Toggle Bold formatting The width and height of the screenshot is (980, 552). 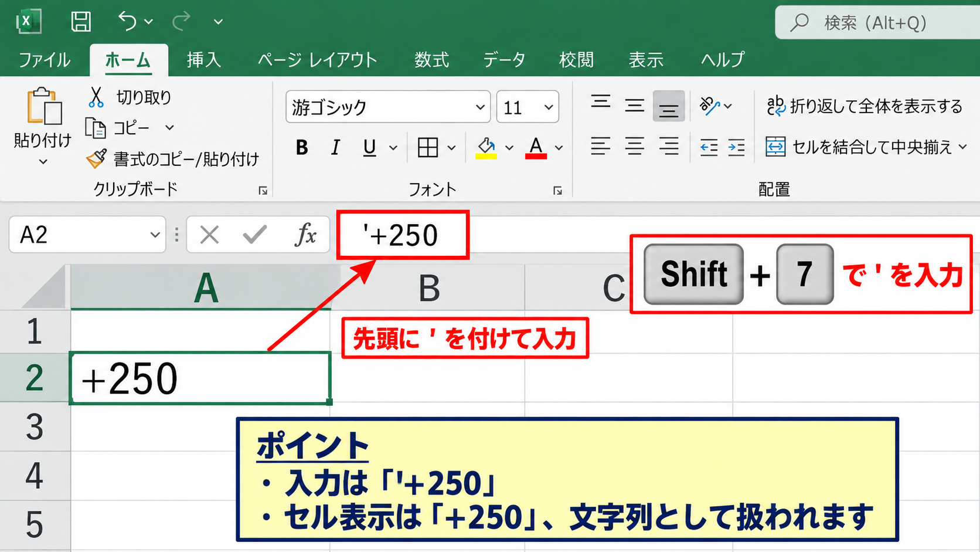[x=302, y=148]
